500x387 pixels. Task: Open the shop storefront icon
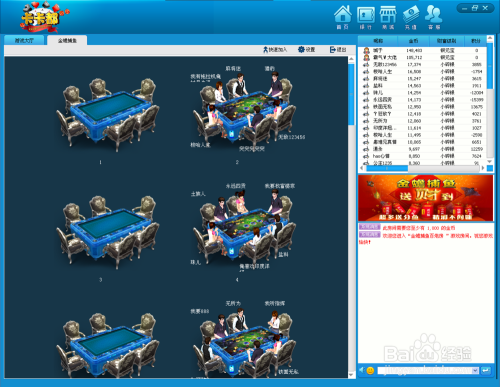coord(388,15)
